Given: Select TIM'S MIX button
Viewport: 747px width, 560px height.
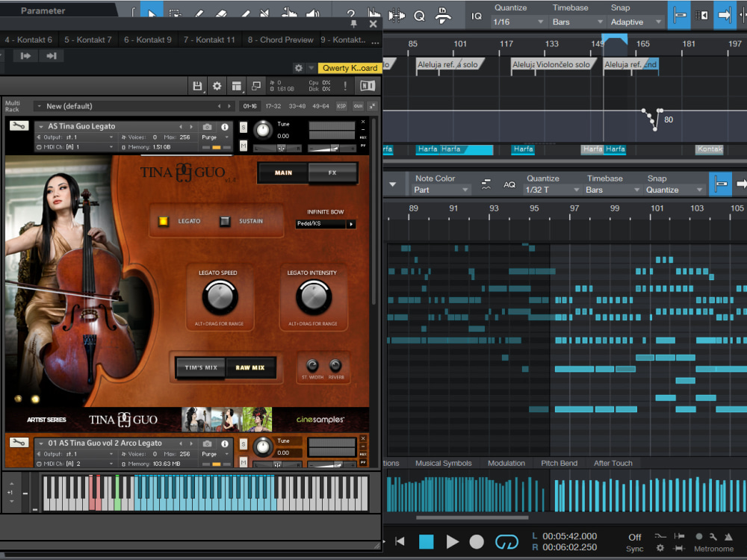Looking at the screenshot, I should click(200, 367).
